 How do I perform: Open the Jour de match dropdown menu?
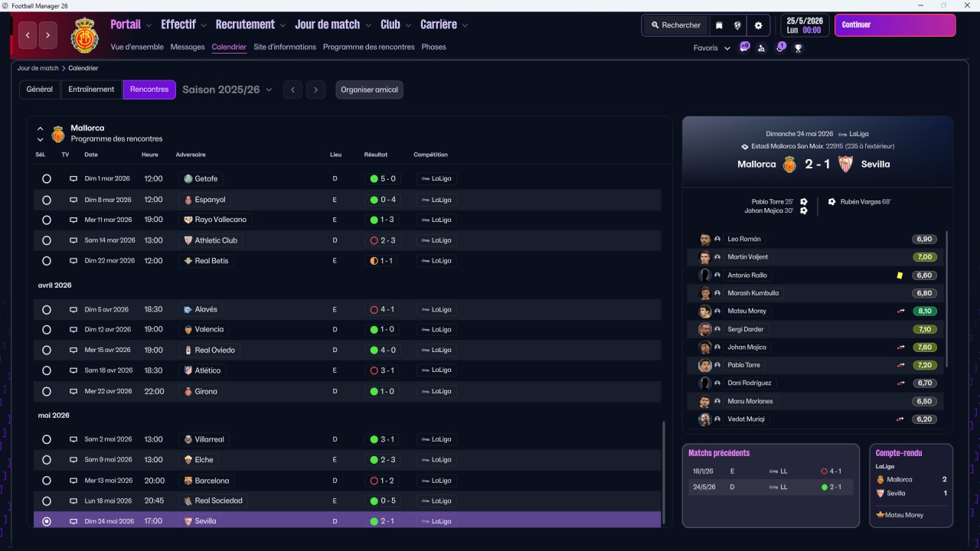tap(333, 24)
